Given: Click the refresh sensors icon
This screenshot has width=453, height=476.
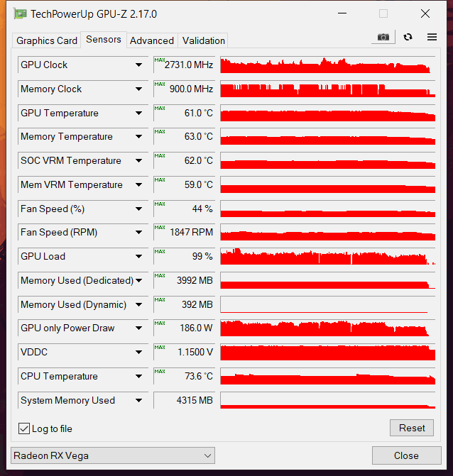Looking at the screenshot, I should point(408,37).
